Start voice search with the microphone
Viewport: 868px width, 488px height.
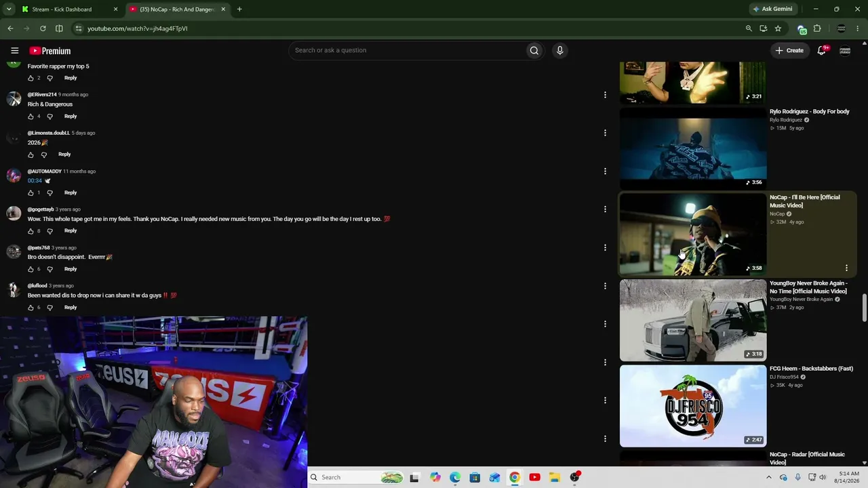pyautogui.click(x=559, y=50)
